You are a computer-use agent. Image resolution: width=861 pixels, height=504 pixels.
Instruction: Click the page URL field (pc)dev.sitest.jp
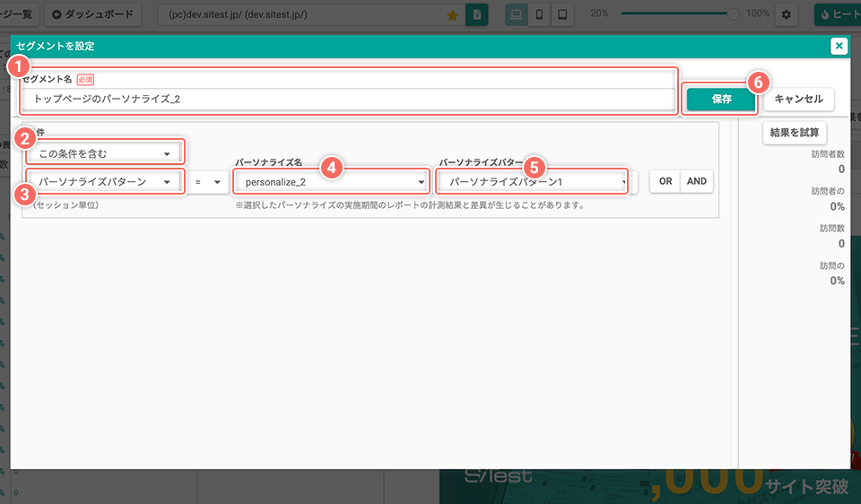click(311, 15)
